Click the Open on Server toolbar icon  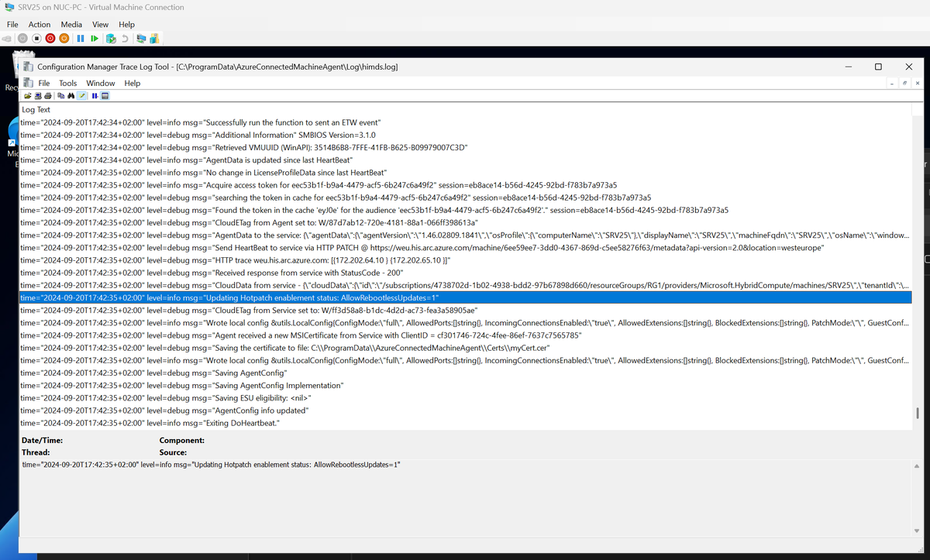point(38,96)
